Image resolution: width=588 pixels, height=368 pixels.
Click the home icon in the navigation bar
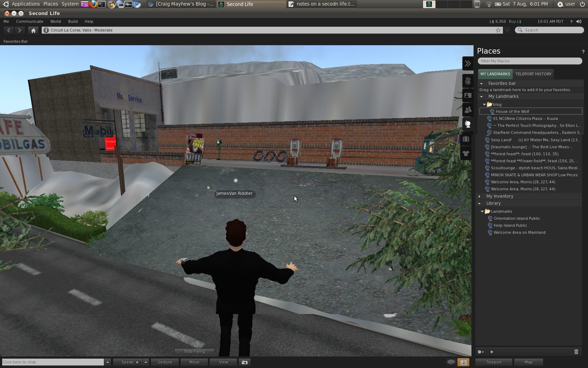(x=33, y=30)
